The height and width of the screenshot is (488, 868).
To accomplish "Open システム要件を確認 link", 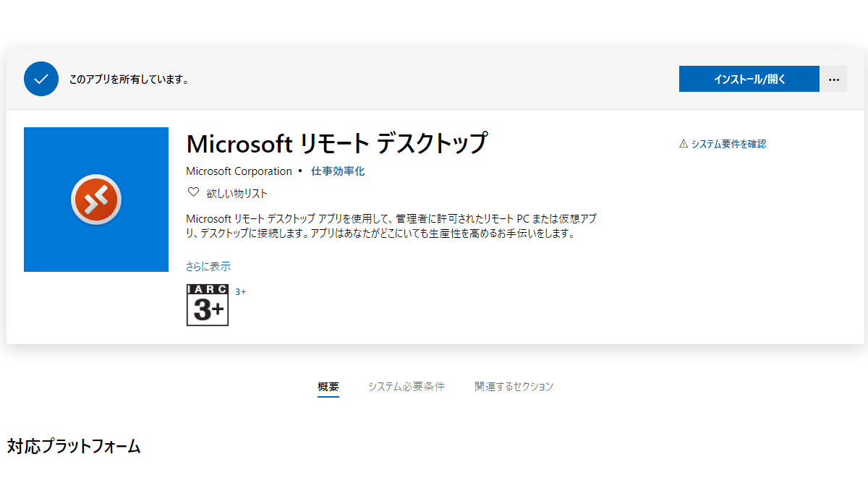I will coord(728,144).
